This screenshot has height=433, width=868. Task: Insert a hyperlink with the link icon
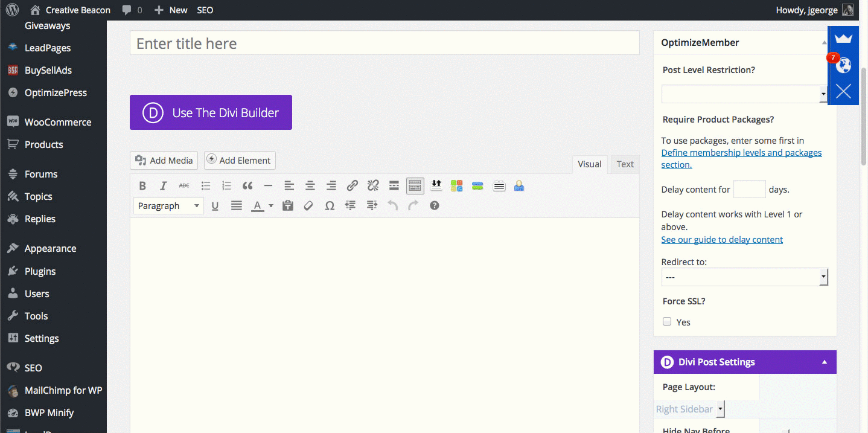click(352, 185)
